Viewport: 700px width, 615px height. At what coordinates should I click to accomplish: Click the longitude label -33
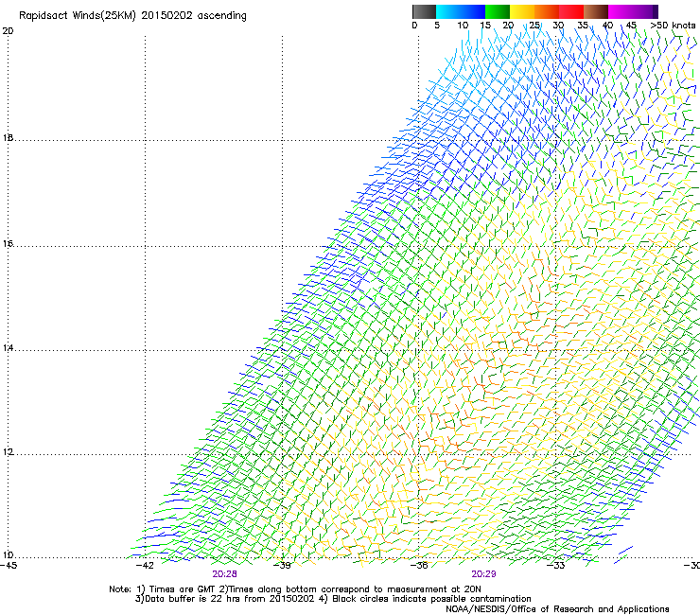pos(555,566)
